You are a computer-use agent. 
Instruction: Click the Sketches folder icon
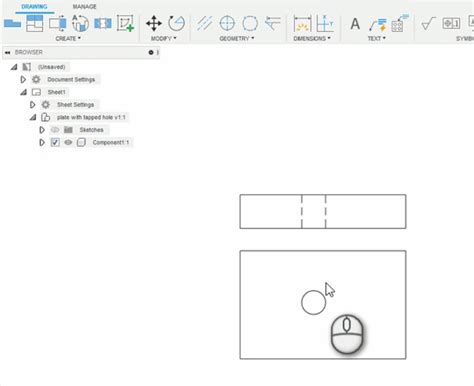(68, 130)
